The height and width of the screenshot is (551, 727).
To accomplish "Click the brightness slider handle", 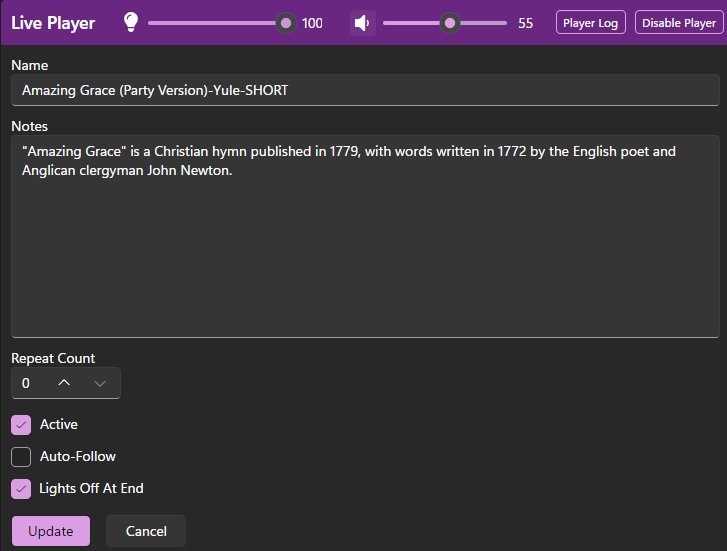I will click(x=286, y=23).
